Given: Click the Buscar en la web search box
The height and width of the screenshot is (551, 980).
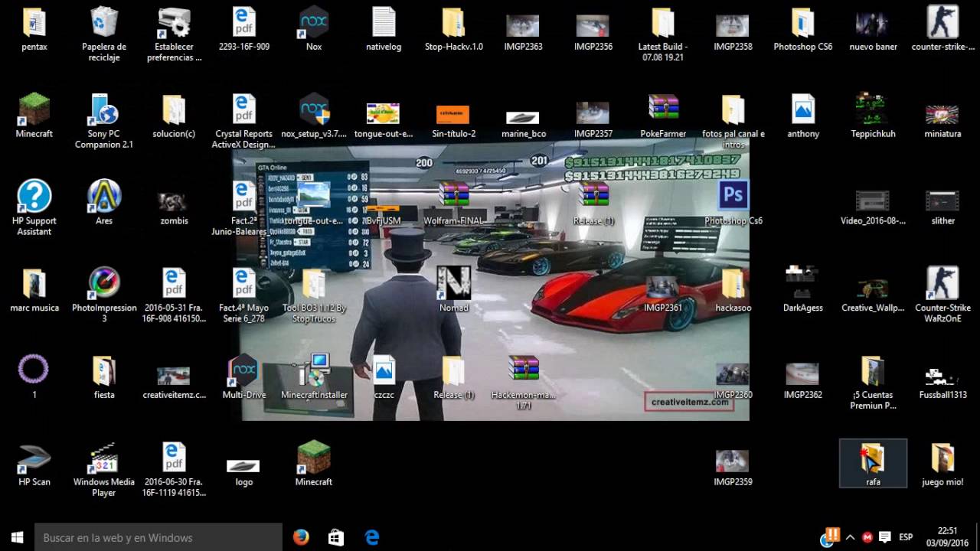Looking at the screenshot, I should [158, 537].
